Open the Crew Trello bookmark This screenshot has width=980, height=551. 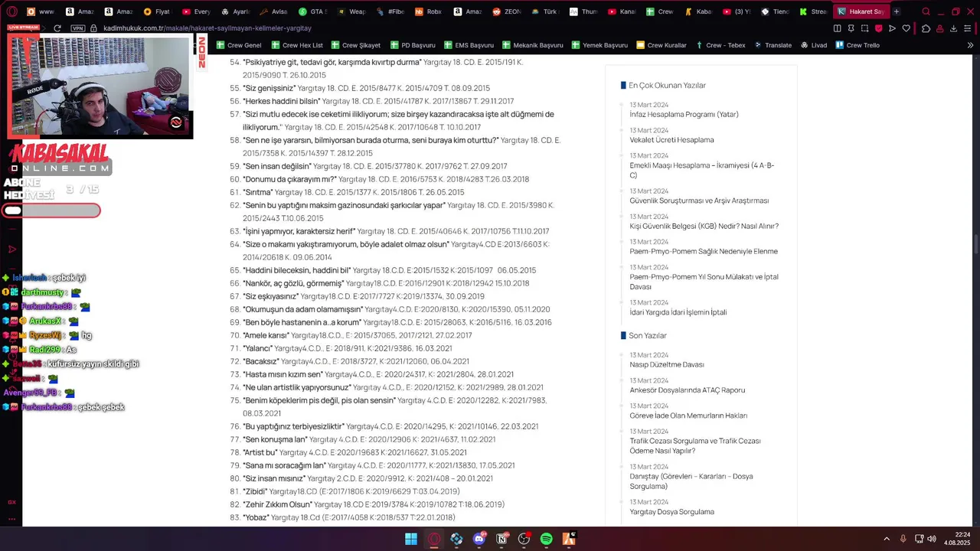coord(857,45)
